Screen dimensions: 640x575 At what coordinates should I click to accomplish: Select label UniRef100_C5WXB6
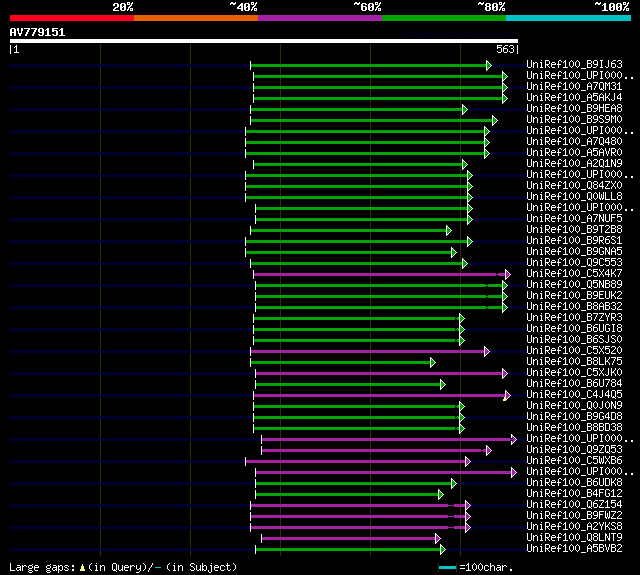tap(574, 461)
